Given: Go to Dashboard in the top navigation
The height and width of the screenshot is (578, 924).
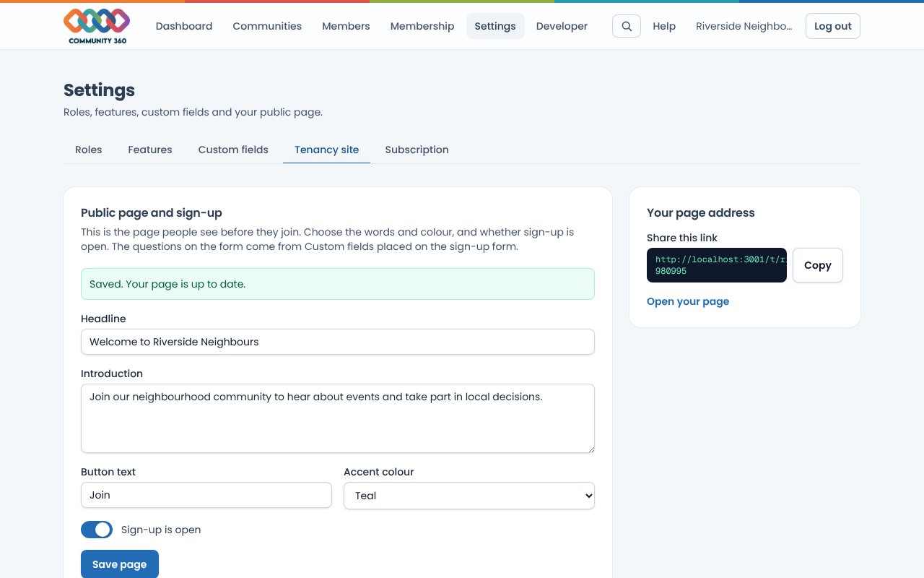Looking at the screenshot, I should click(184, 26).
